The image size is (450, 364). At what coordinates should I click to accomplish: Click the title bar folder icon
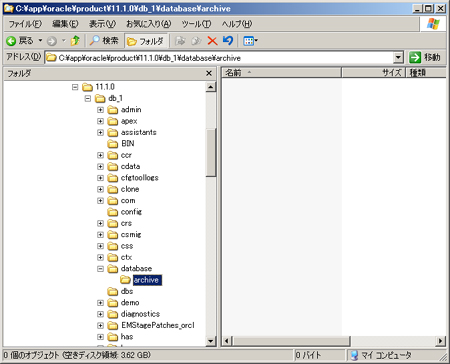coord(9,8)
